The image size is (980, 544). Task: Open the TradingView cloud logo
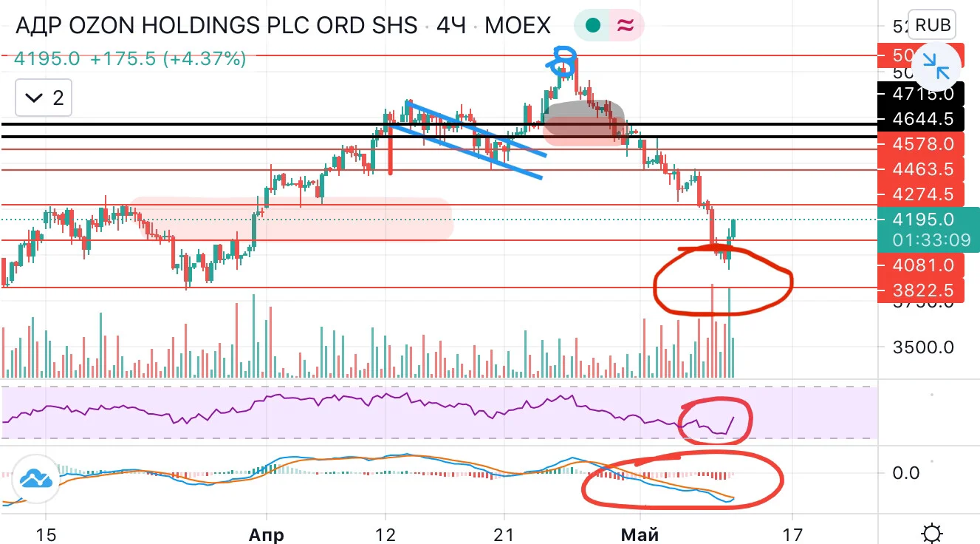point(35,479)
